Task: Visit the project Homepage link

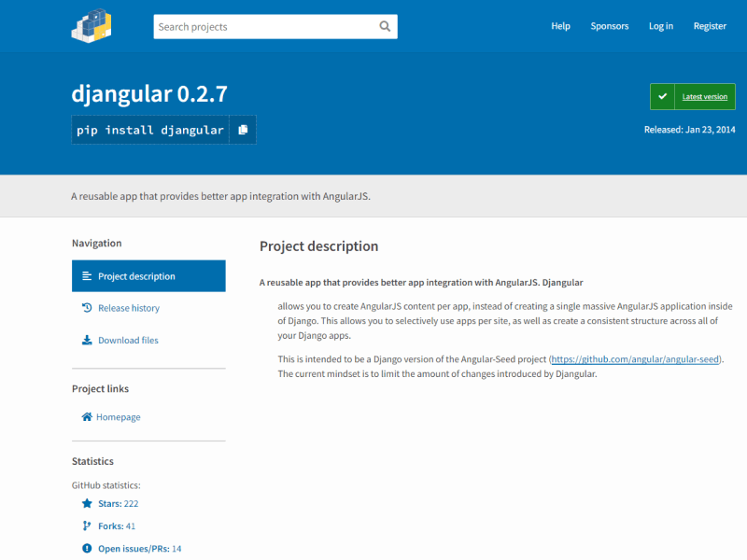Action: pos(119,417)
